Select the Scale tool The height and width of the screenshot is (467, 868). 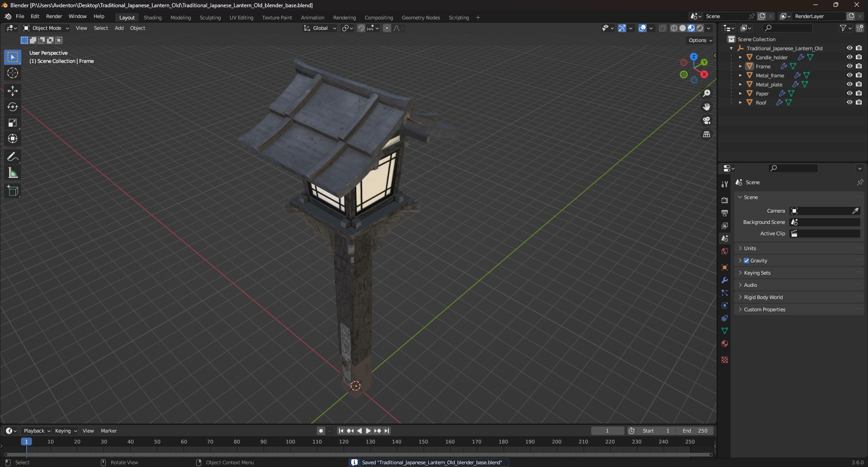13,123
